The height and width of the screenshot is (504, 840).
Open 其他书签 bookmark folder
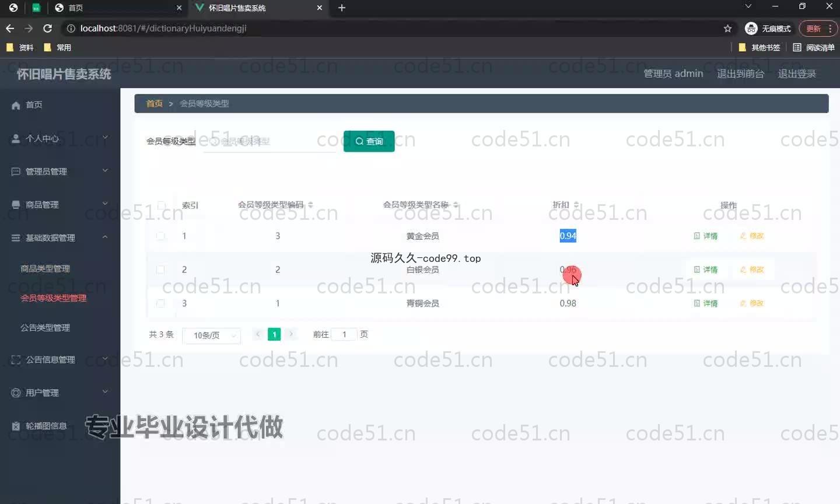tap(759, 48)
